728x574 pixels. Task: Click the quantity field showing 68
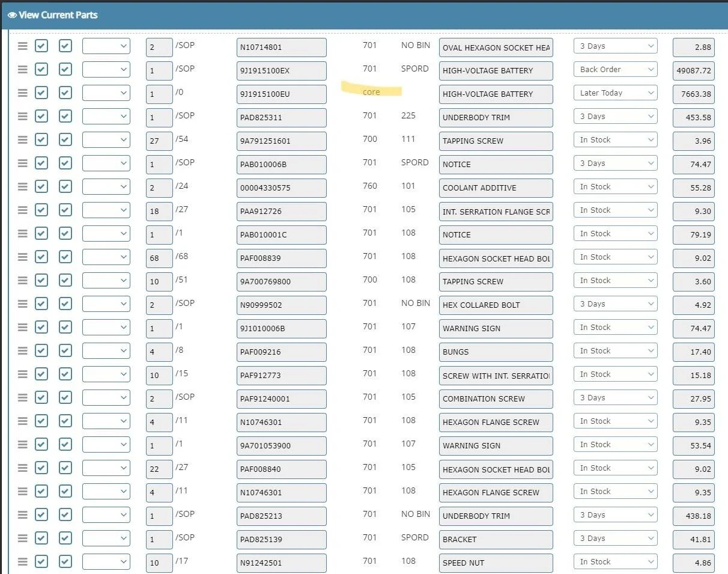159,258
